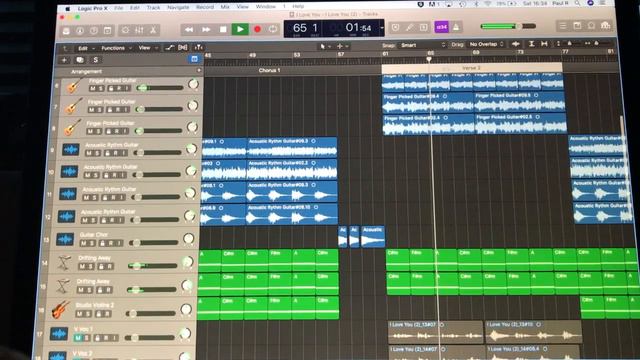Click the master volume slider
The image size is (640, 360).
tap(508, 26)
